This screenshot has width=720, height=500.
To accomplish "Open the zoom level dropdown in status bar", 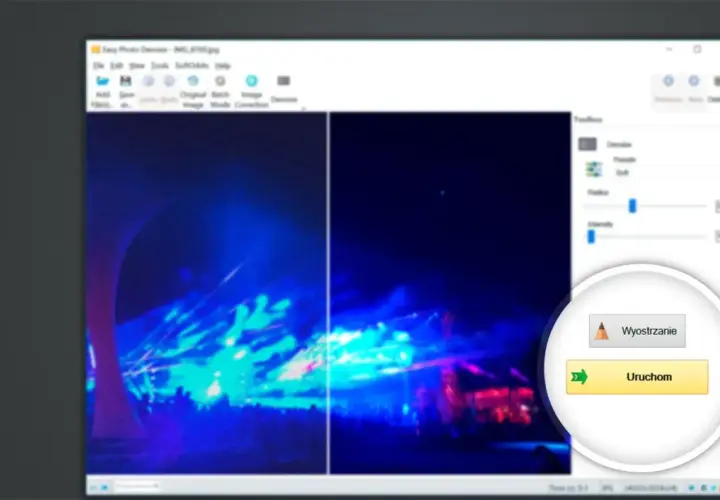I will coord(137,486).
